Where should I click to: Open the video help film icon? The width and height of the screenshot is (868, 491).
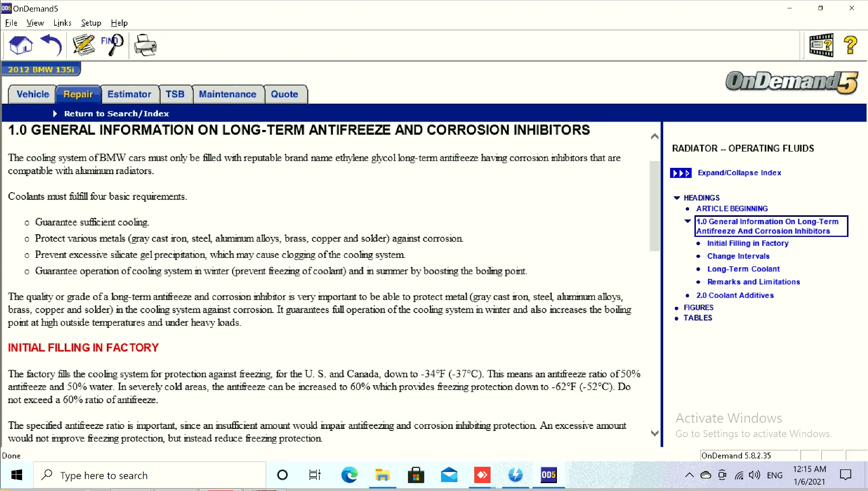821,45
